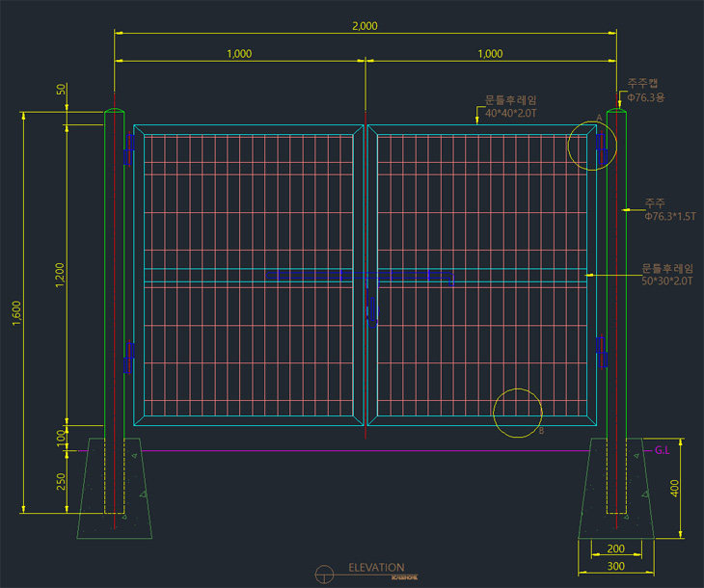Click the elevation symbol circle beside the title
Image resolution: width=704 pixels, height=588 pixels.
click(x=326, y=573)
